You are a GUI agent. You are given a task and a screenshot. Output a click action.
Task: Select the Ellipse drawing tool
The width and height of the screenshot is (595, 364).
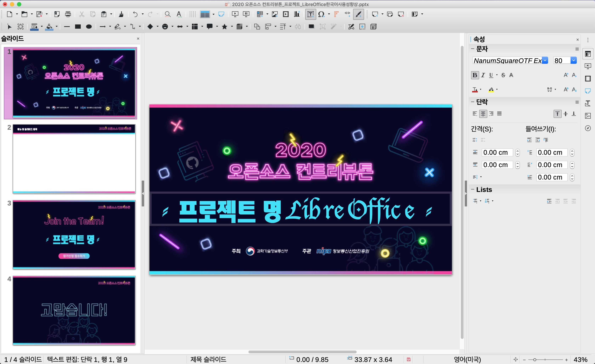(x=89, y=27)
